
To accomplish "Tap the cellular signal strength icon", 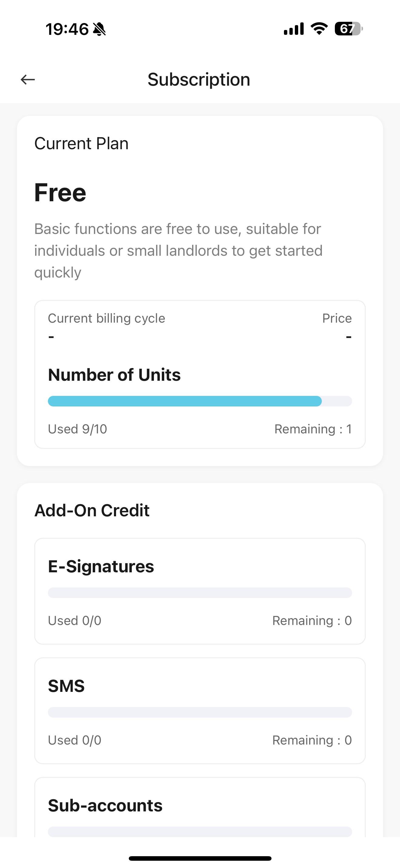I will point(293,29).
